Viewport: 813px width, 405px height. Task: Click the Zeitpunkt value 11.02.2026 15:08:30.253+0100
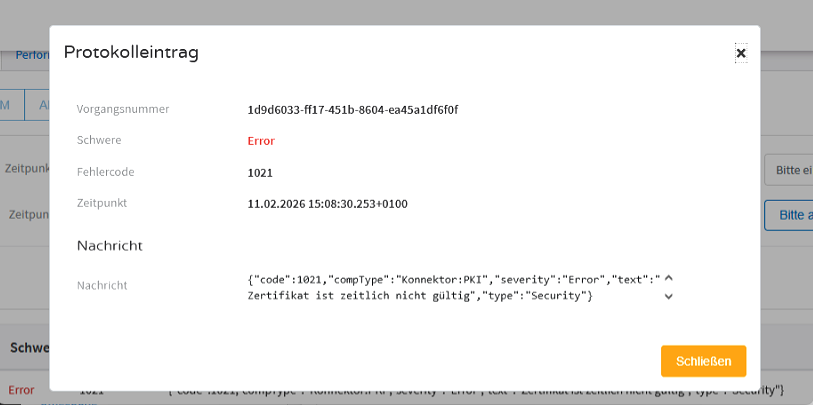coord(328,204)
